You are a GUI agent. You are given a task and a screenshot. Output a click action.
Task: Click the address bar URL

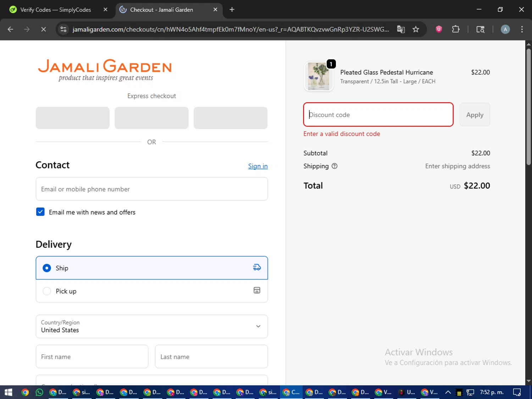(231, 29)
